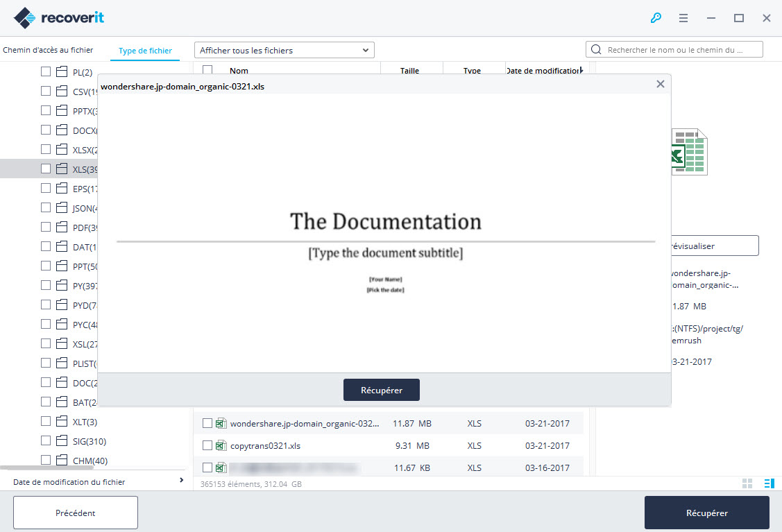Click the CHM(40) folder icon
This screenshot has height=532, width=782.
coord(62,461)
